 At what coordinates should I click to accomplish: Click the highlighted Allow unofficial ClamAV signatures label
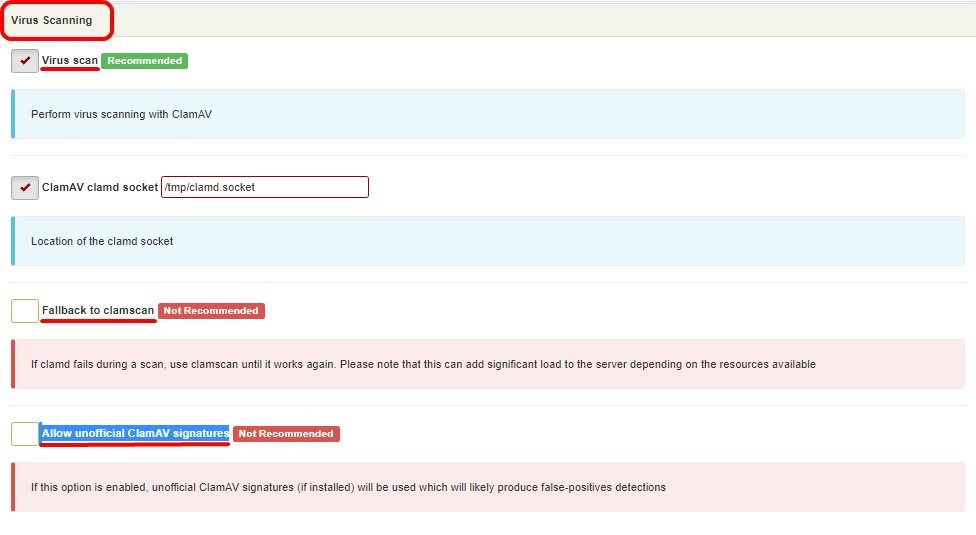135,434
